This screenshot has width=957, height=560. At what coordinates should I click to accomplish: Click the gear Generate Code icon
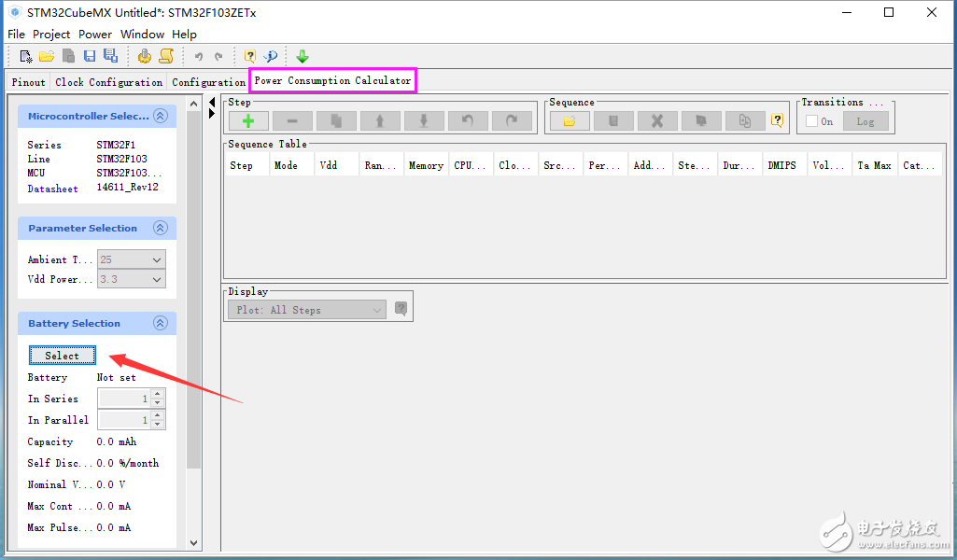click(x=145, y=57)
